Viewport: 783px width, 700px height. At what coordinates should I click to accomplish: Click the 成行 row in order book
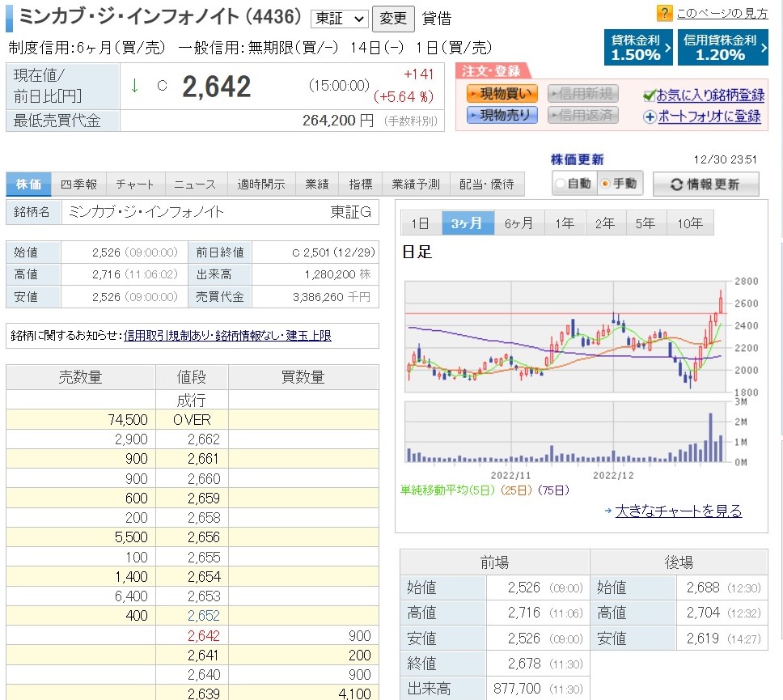click(x=192, y=401)
